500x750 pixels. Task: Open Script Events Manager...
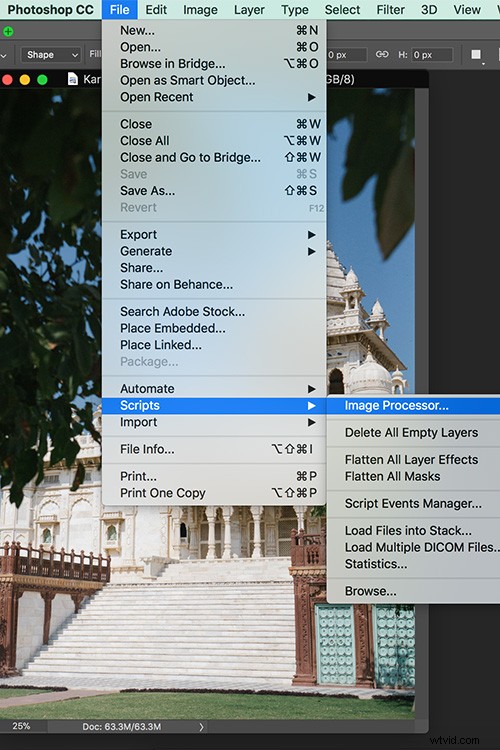pos(413,504)
